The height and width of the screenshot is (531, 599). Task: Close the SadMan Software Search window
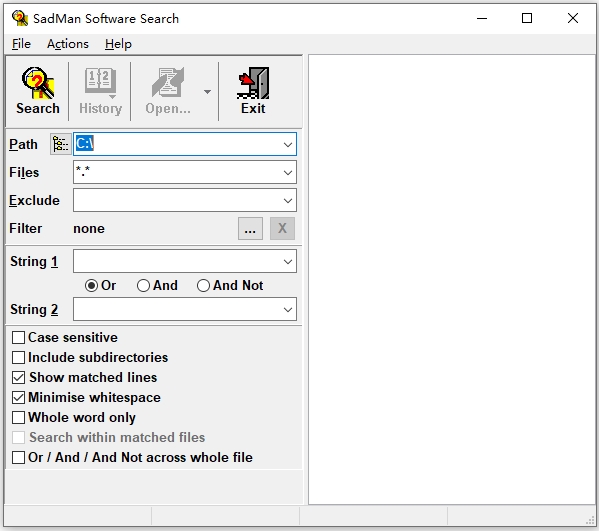point(573,18)
